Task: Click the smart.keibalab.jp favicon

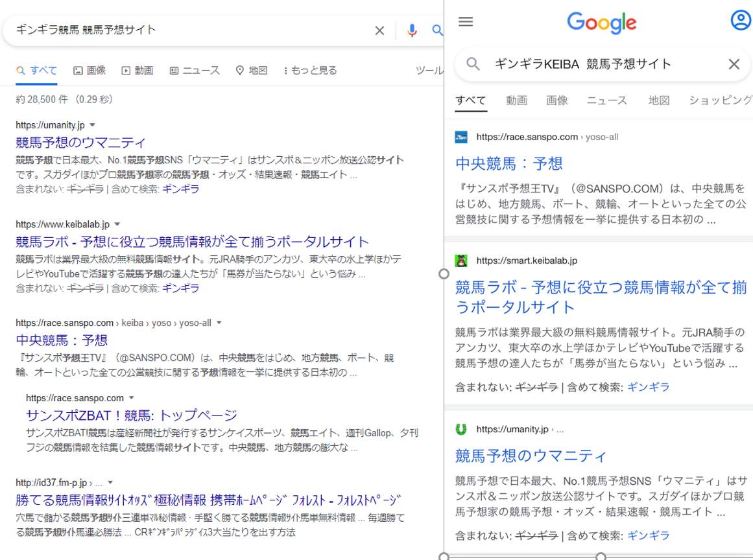Action: (x=461, y=261)
